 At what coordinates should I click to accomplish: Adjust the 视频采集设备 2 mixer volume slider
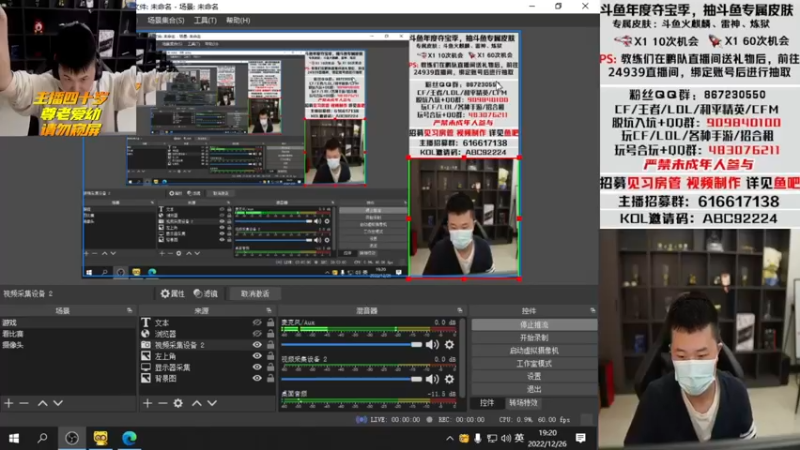click(x=352, y=379)
